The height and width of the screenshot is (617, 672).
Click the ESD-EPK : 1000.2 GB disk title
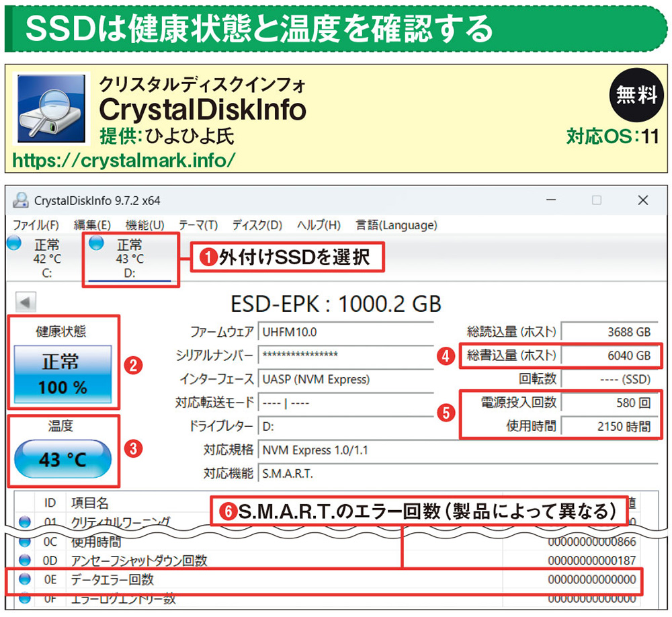click(x=336, y=304)
